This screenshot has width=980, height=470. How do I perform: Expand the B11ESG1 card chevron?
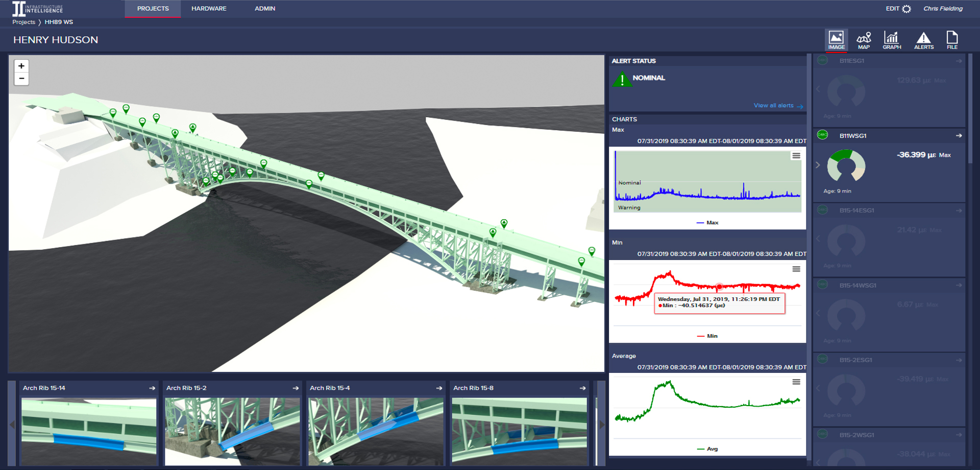click(818, 89)
